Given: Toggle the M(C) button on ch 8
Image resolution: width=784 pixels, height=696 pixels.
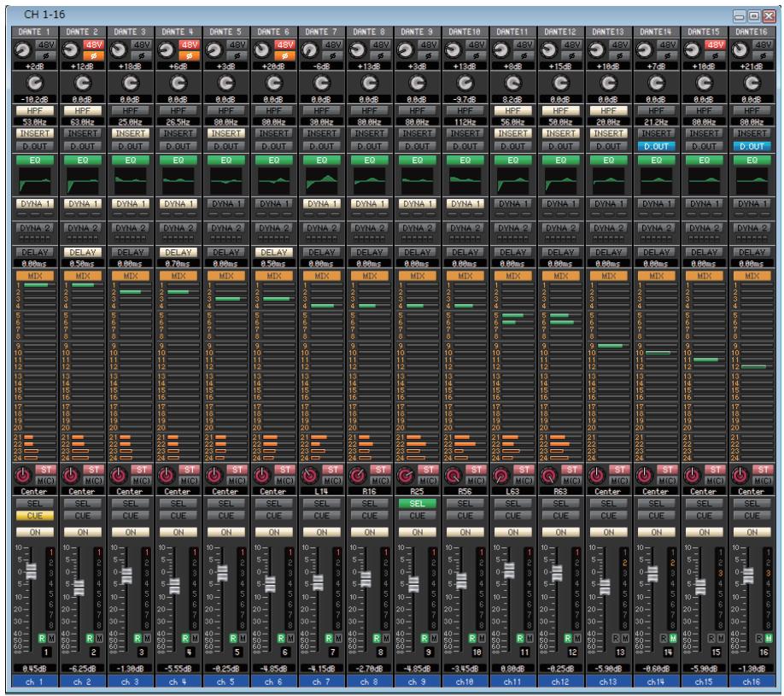Looking at the screenshot, I should (x=381, y=481).
